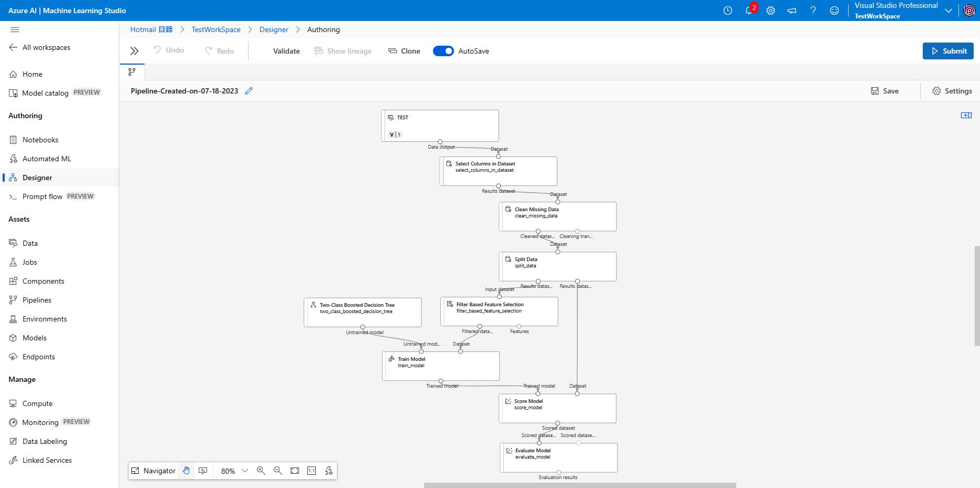Toggle the right side panel icon
980x488 pixels.
966,115
